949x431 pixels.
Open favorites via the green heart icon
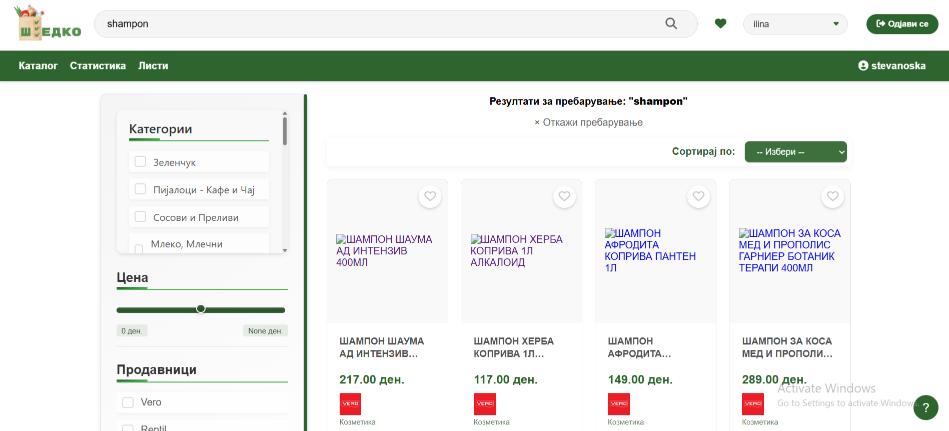click(720, 24)
